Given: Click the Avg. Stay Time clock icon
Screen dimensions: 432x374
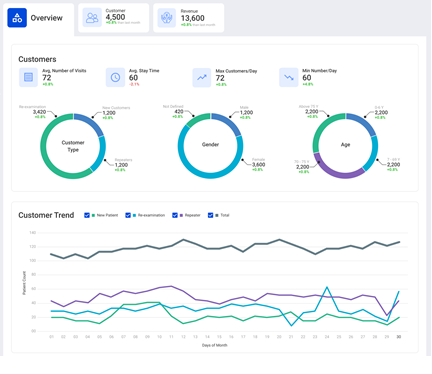Looking at the screenshot, I should [x=115, y=77].
